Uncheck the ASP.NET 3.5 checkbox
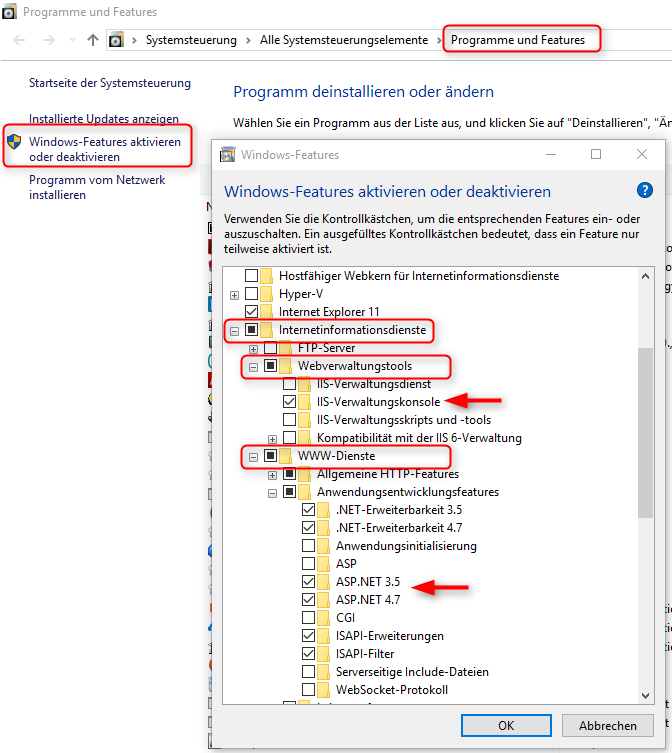This screenshot has height=753, width=672. click(308, 582)
